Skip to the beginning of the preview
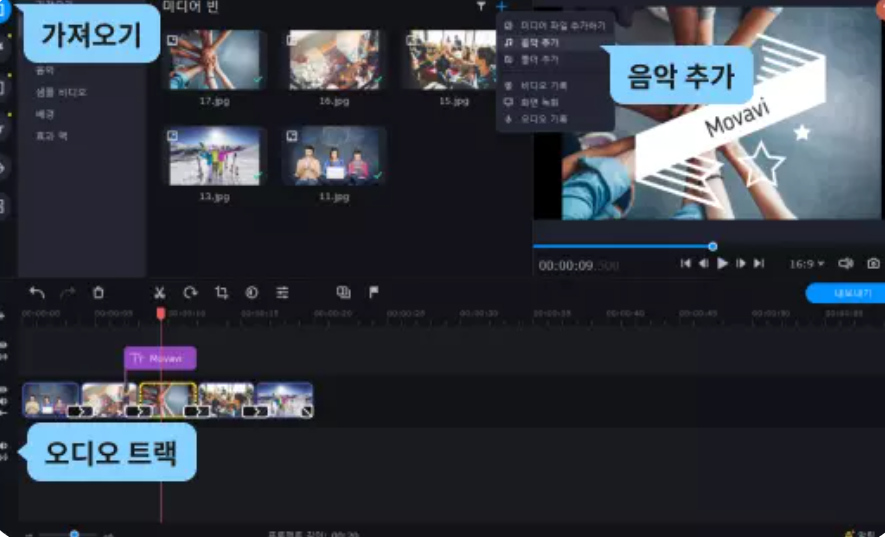The height and width of the screenshot is (537, 885). point(685,263)
